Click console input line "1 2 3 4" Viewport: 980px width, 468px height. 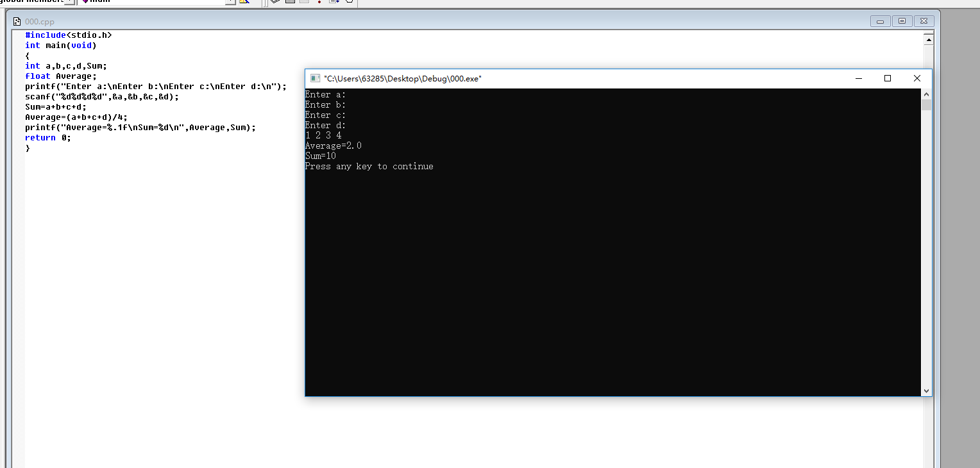[x=323, y=135]
